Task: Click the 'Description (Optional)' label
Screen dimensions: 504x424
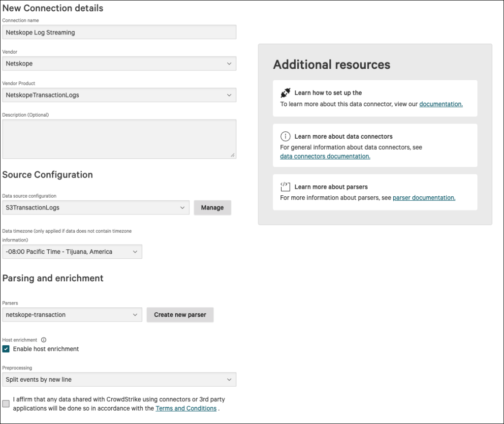Action: coord(26,115)
